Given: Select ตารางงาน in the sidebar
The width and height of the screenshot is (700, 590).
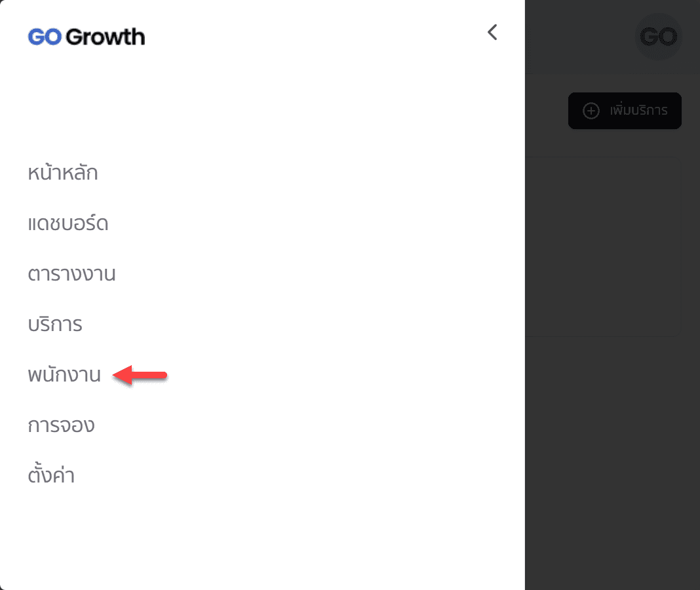Looking at the screenshot, I should [x=71, y=274].
